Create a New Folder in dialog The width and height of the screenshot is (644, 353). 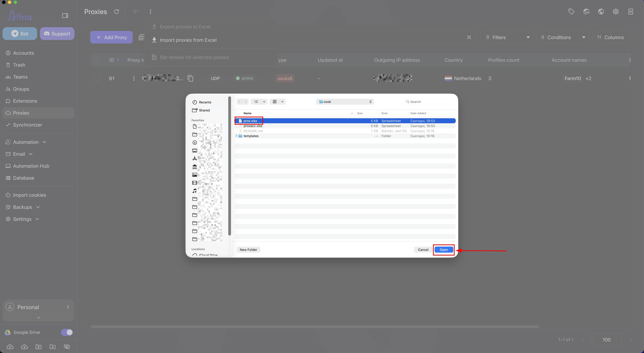pyautogui.click(x=248, y=250)
